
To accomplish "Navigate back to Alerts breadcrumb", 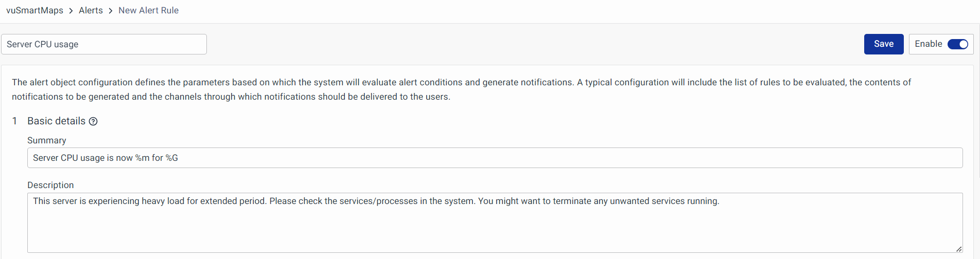I will point(91,10).
